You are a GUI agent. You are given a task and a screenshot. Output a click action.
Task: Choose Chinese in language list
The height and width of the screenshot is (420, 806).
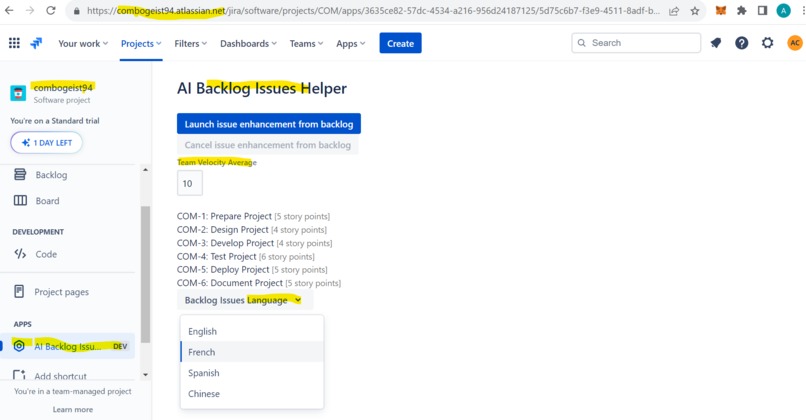pyautogui.click(x=252, y=394)
